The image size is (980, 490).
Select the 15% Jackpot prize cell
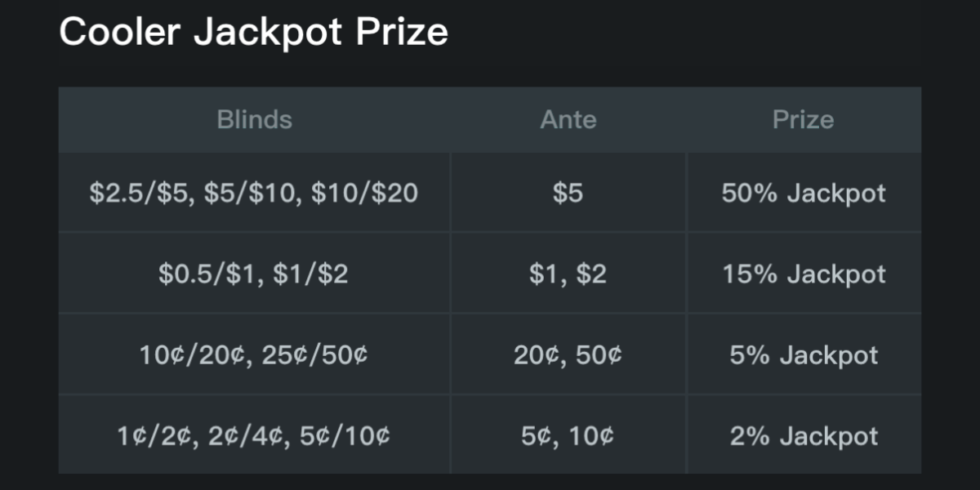click(803, 274)
